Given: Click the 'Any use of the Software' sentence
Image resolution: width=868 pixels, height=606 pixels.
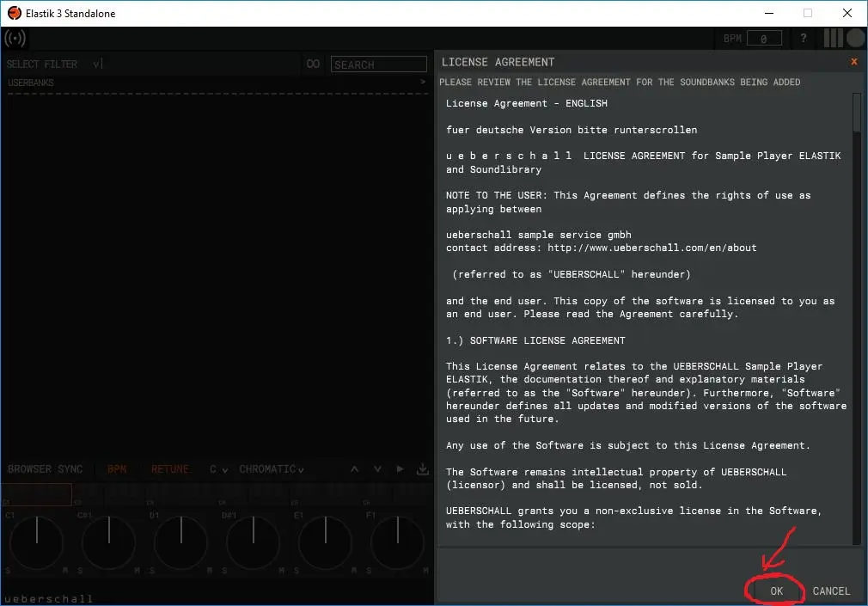Looking at the screenshot, I should tap(628, 445).
